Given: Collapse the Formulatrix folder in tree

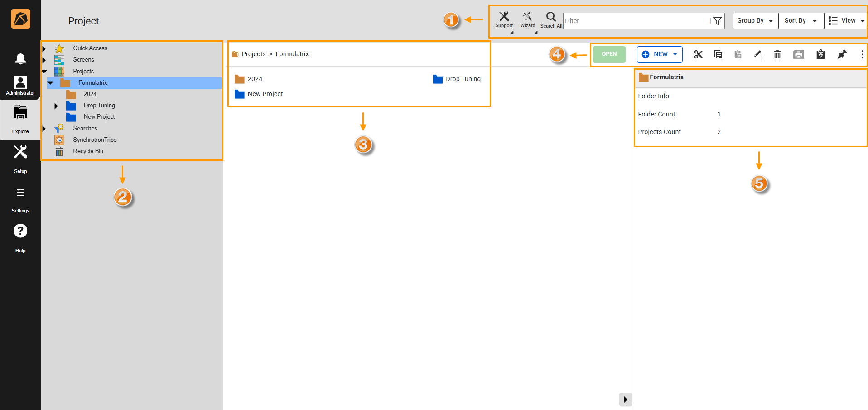Looking at the screenshot, I should [51, 83].
